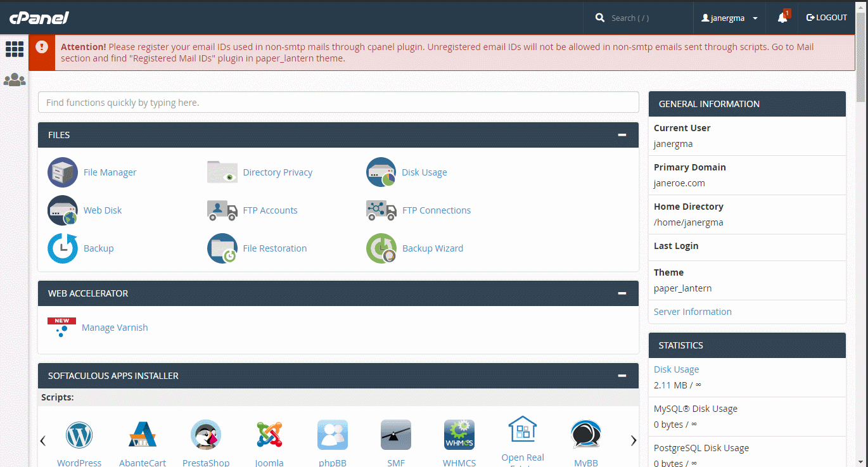868x467 pixels.
Task: Collapse the SOFTACULOUS APPS INSTALLER section
Action: pyautogui.click(x=622, y=376)
